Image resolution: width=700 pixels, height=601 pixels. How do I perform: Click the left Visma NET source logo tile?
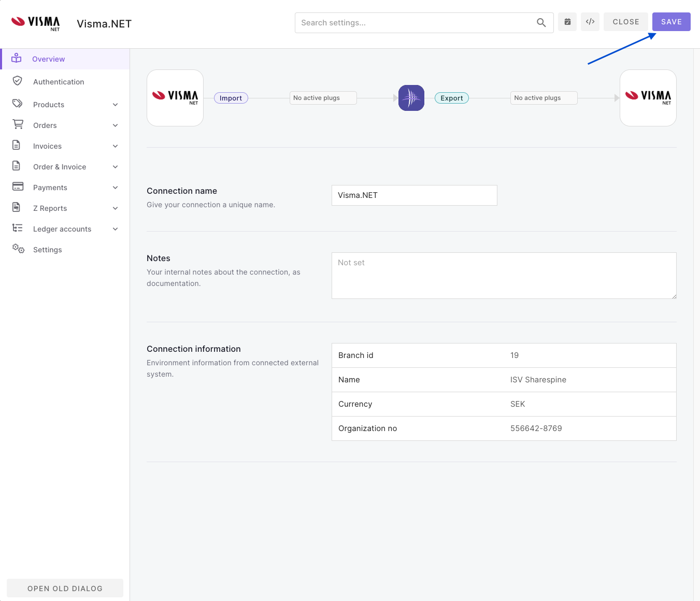tap(175, 98)
